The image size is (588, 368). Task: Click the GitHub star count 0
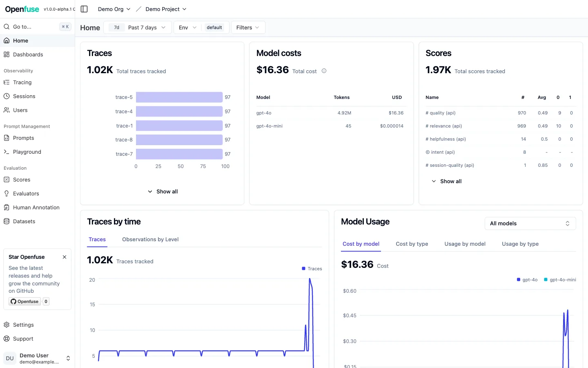(46, 301)
